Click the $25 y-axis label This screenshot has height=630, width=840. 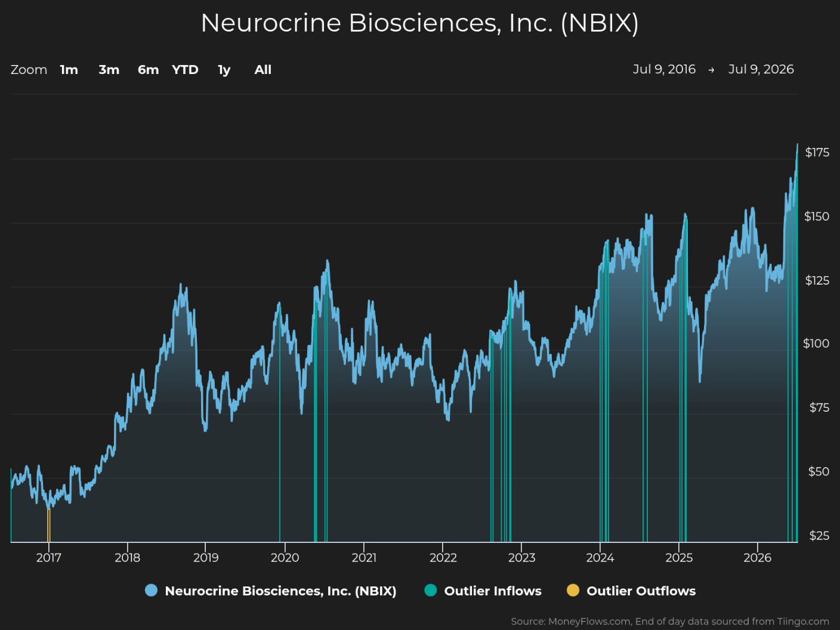(819, 536)
